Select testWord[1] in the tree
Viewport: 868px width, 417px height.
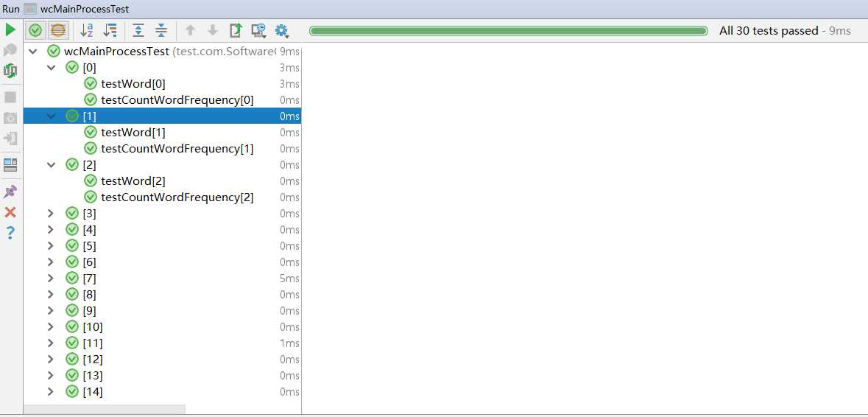(x=133, y=133)
